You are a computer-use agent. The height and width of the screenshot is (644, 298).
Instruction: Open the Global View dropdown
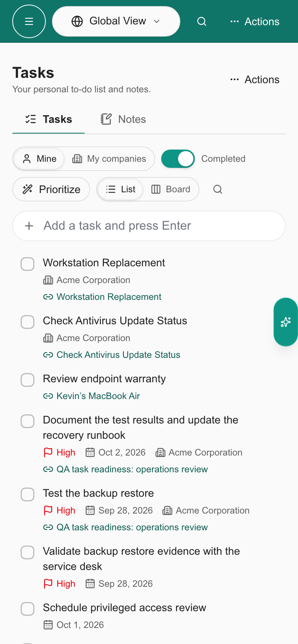[x=116, y=21]
